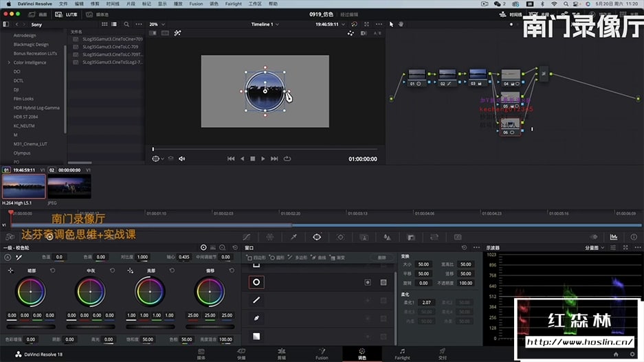This screenshot has height=362, width=644.
Task: Select the gradient window shape
Action: click(x=256, y=337)
